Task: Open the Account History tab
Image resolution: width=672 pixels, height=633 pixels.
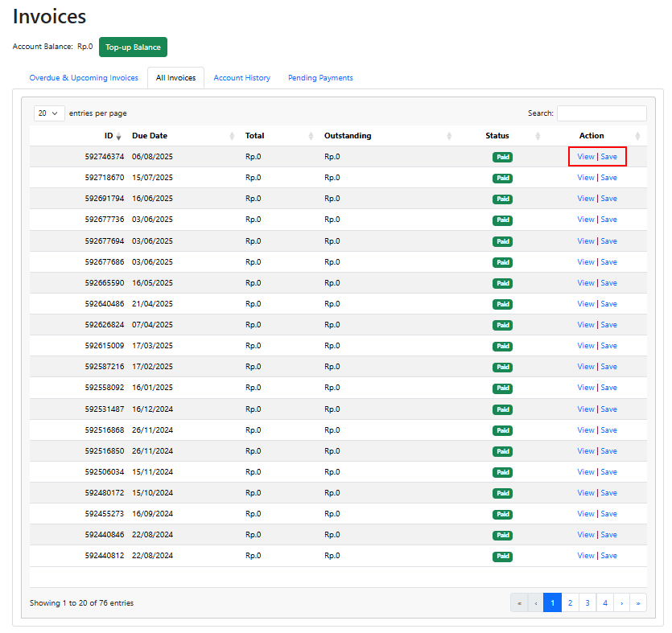Action: pyautogui.click(x=241, y=77)
